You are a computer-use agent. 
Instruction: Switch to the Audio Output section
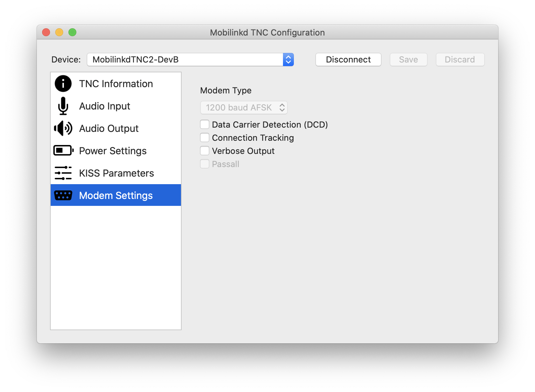[116, 128]
